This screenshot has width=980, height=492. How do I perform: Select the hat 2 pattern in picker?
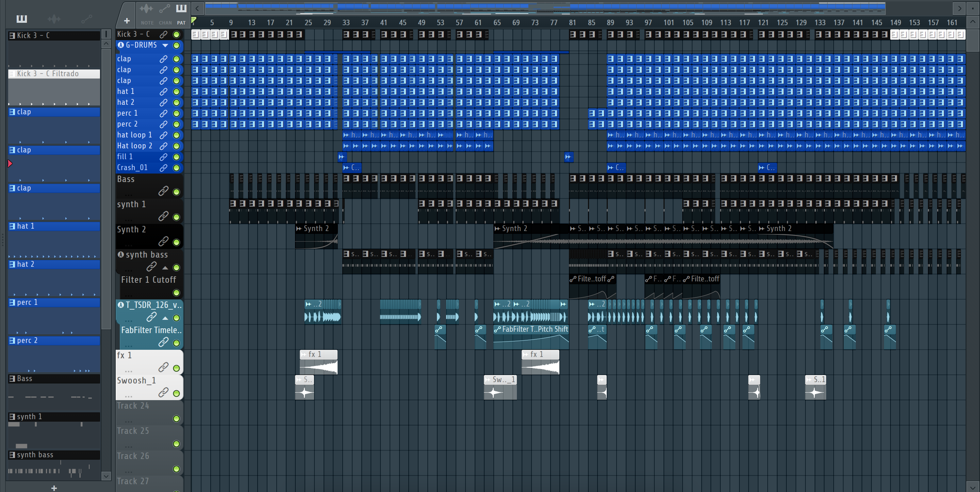click(x=54, y=264)
